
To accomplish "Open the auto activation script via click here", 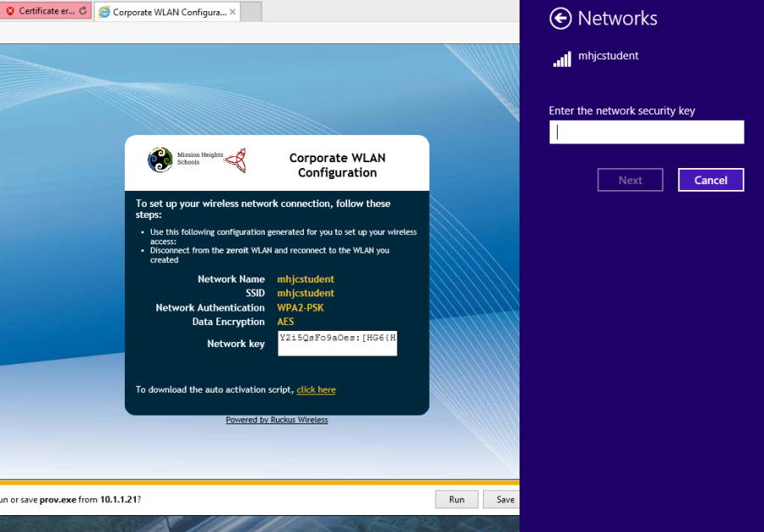I will [x=316, y=389].
